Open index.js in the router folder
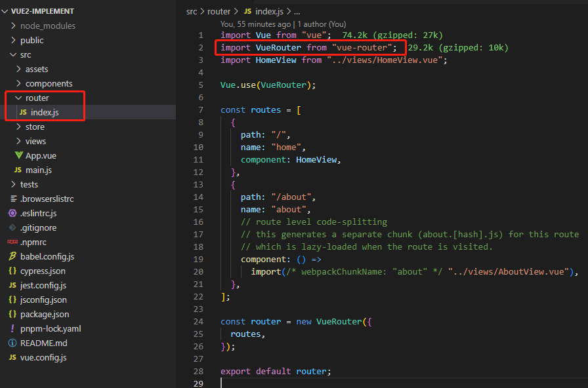Screen dimensions: 588x388 point(88,112)
